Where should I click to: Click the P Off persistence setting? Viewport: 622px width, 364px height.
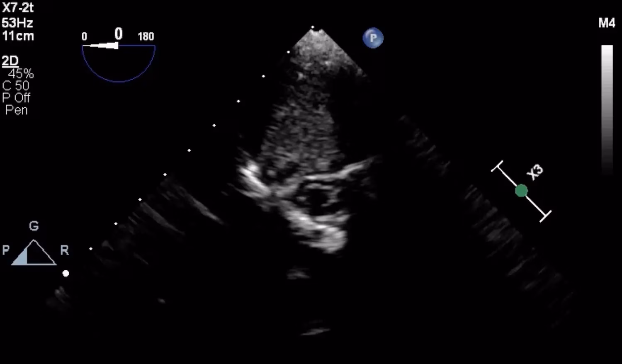pos(16,98)
